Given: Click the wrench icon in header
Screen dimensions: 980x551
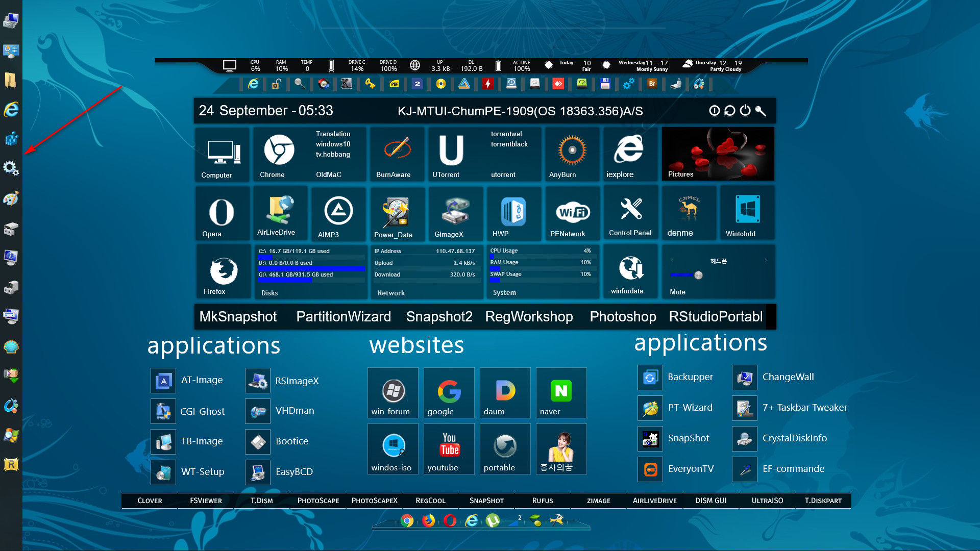Looking at the screenshot, I should point(761,111).
